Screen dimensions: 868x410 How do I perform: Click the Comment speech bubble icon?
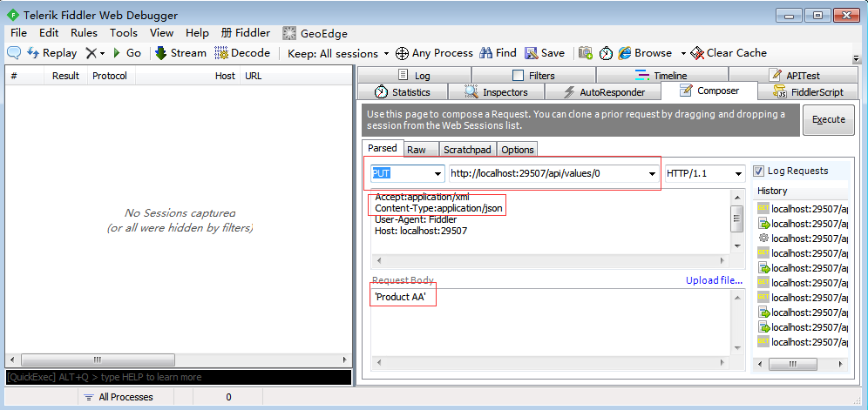(x=14, y=53)
